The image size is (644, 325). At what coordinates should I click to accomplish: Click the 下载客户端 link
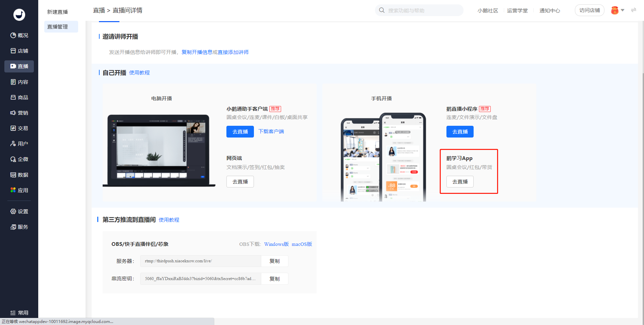click(x=271, y=131)
